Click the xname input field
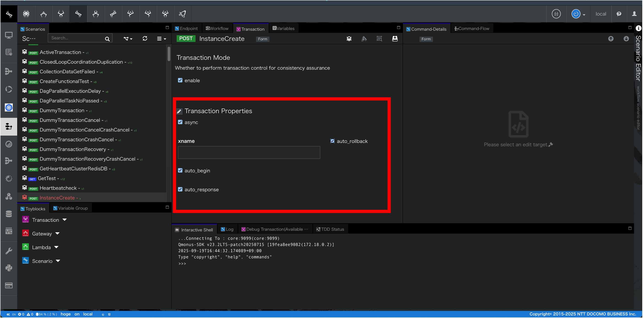Screen dimensions: 644x318 249,152
